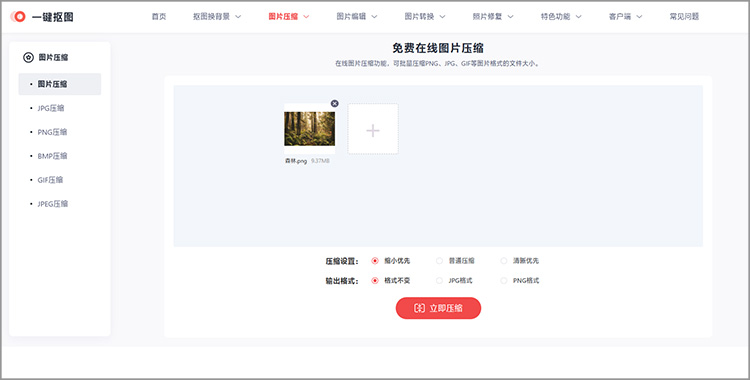Click the 9.37MB file size text
Image resolution: width=750 pixels, height=380 pixels.
(x=320, y=161)
